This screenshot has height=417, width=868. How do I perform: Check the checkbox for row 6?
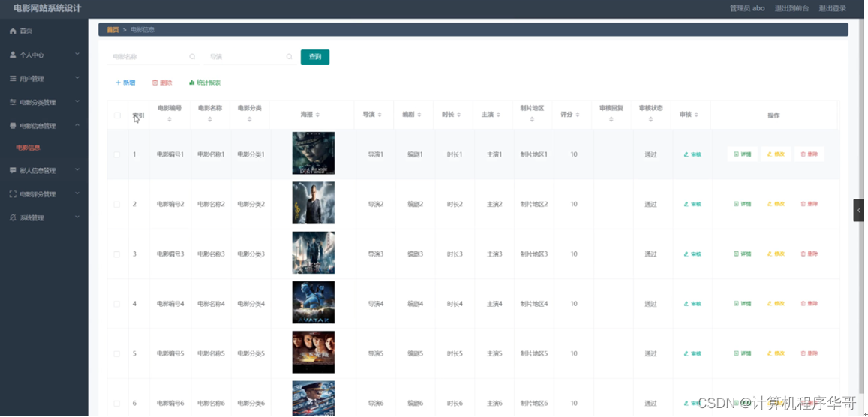tap(117, 403)
